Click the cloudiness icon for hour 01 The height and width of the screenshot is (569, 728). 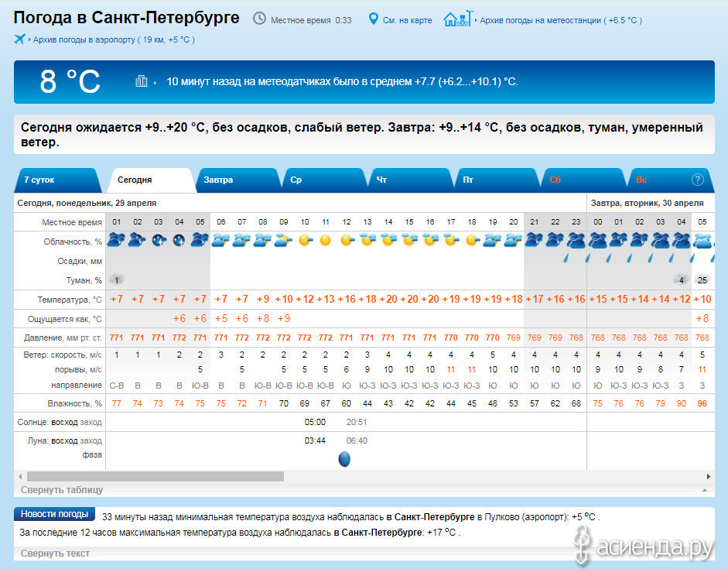(x=116, y=240)
